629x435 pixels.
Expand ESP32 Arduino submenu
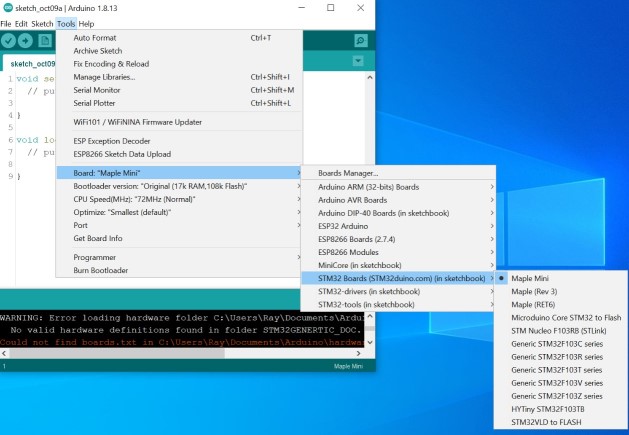tap(398, 226)
